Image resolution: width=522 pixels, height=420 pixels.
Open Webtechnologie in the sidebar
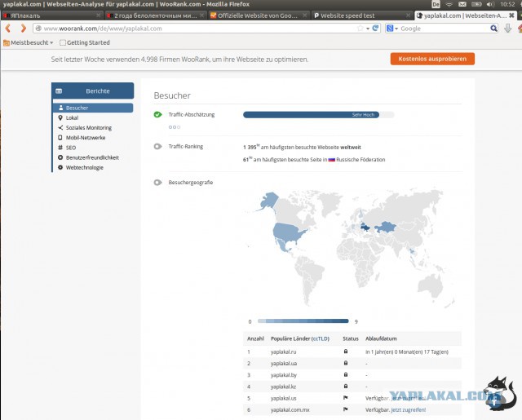tap(85, 167)
